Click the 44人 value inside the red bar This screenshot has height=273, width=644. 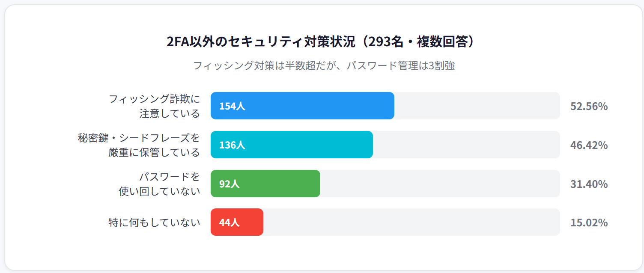[229, 223]
